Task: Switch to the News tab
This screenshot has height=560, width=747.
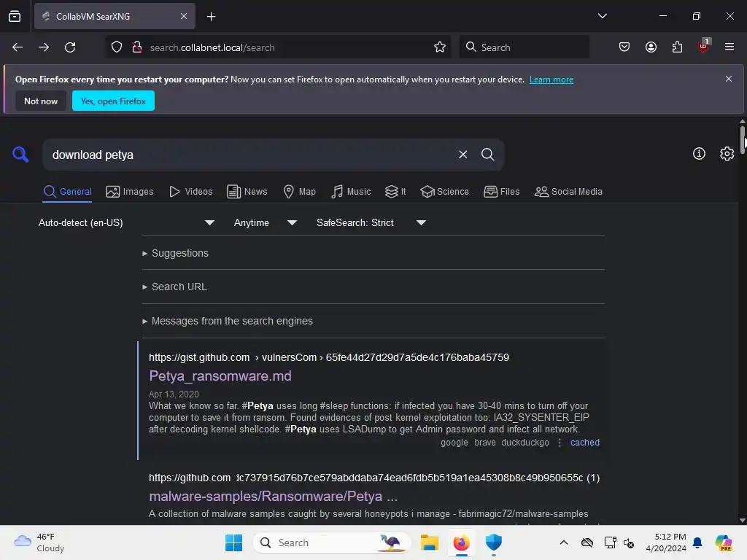Action: coord(247,192)
